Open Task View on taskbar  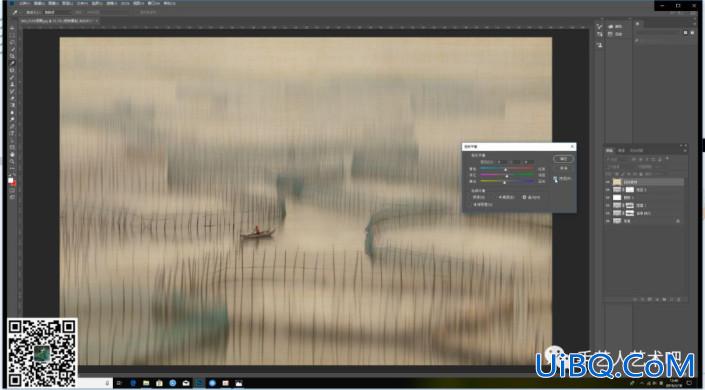click(119, 383)
